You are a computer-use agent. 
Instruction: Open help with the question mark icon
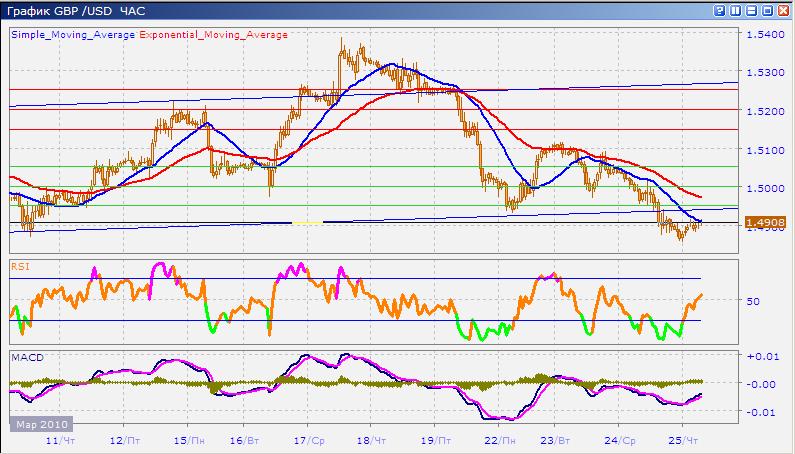point(719,11)
